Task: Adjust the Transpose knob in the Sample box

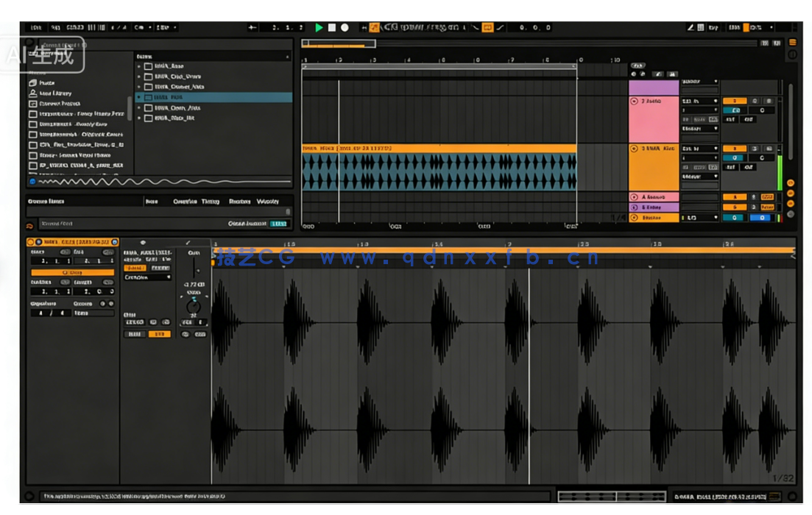Action: [193, 305]
